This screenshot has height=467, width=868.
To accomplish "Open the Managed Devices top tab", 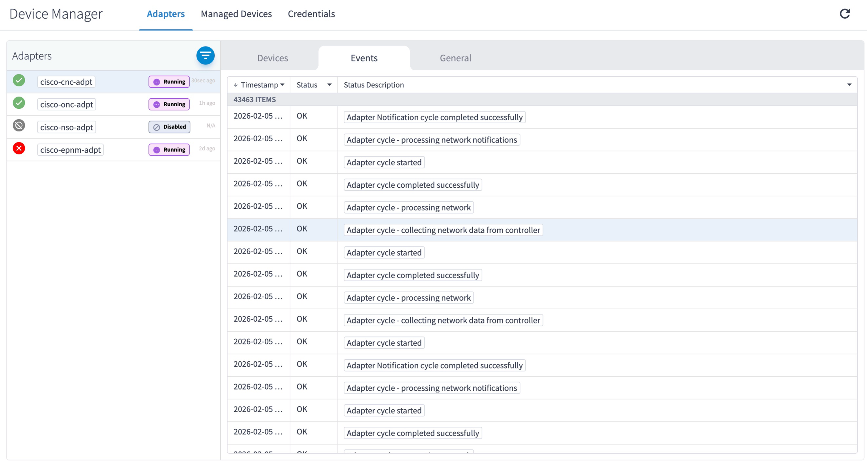I will pyautogui.click(x=236, y=14).
